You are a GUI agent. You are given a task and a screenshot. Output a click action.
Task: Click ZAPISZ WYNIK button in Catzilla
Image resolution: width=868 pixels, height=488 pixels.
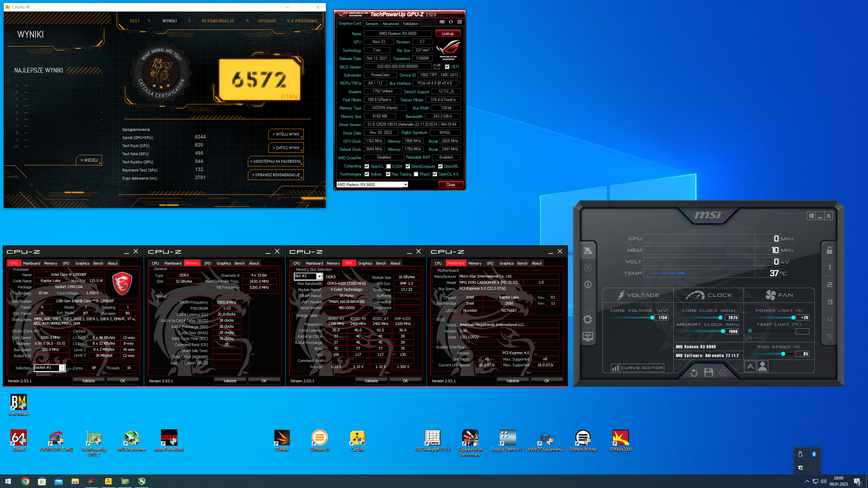pyautogui.click(x=286, y=148)
